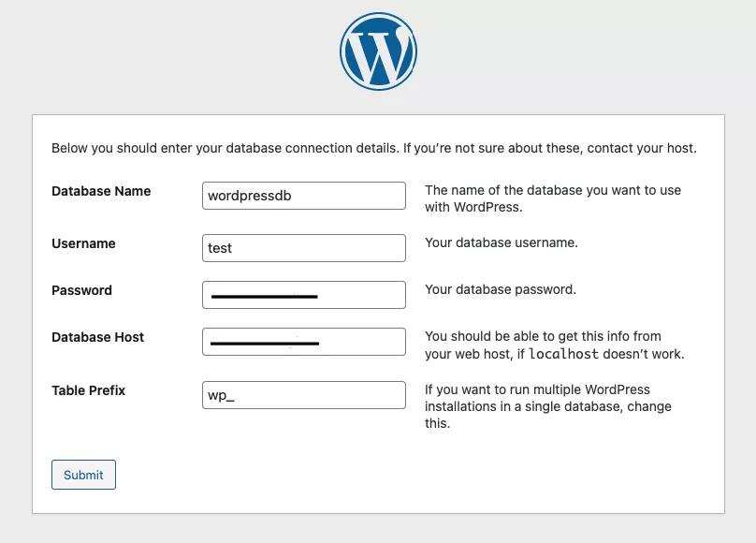Click the Password label
The image size is (756, 543).
(81, 290)
